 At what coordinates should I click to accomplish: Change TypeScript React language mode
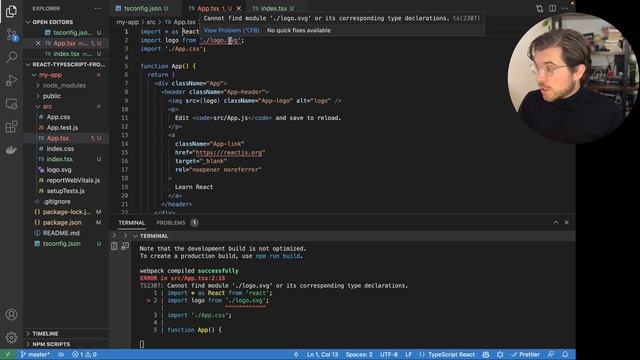tap(451, 354)
